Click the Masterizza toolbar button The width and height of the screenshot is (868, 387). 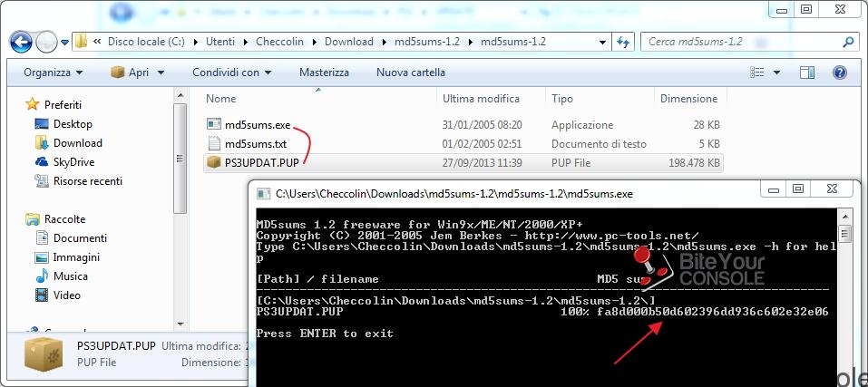point(324,73)
